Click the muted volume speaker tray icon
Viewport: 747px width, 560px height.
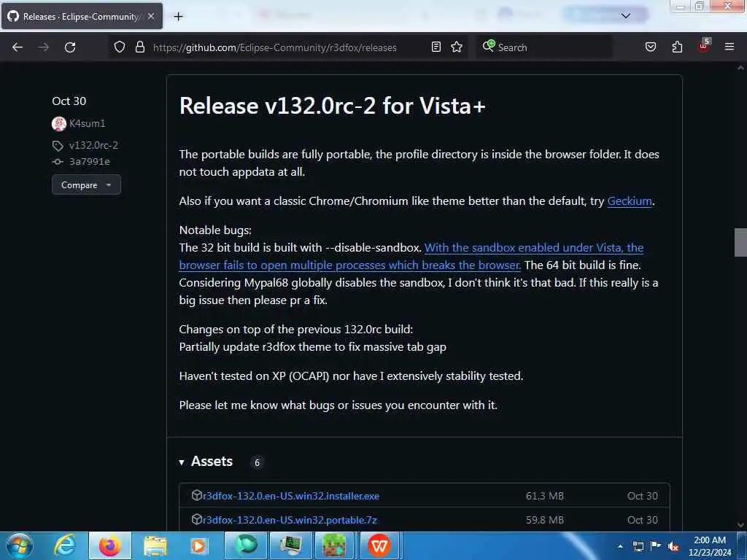click(673, 546)
